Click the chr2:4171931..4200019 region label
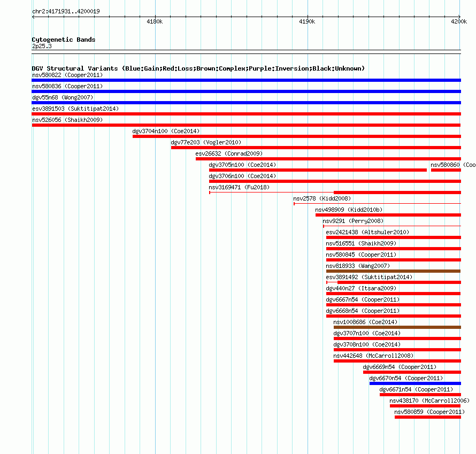The height and width of the screenshot is (454, 476). click(x=66, y=11)
